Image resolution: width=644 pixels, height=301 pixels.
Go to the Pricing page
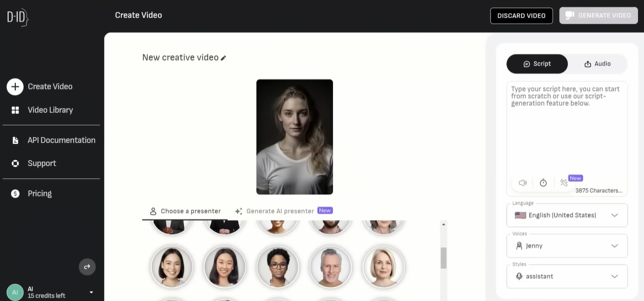point(39,193)
